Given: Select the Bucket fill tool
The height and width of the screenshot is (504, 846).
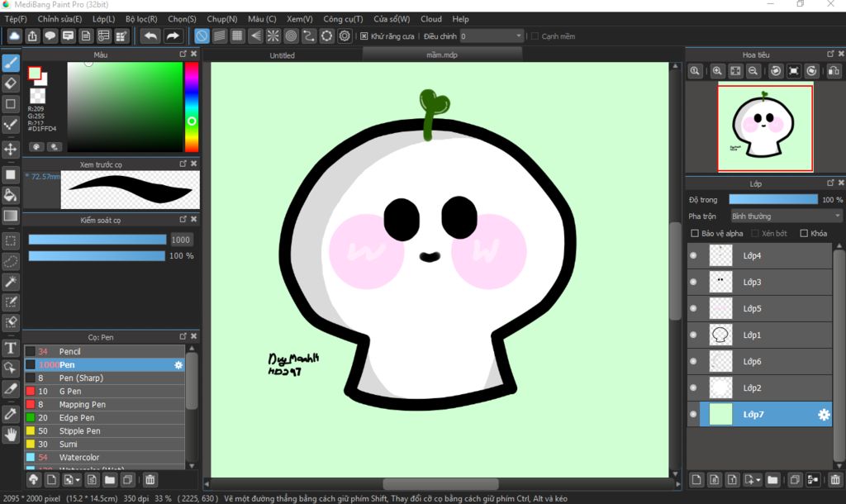Looking at the screenshot, I should point(11,195).
